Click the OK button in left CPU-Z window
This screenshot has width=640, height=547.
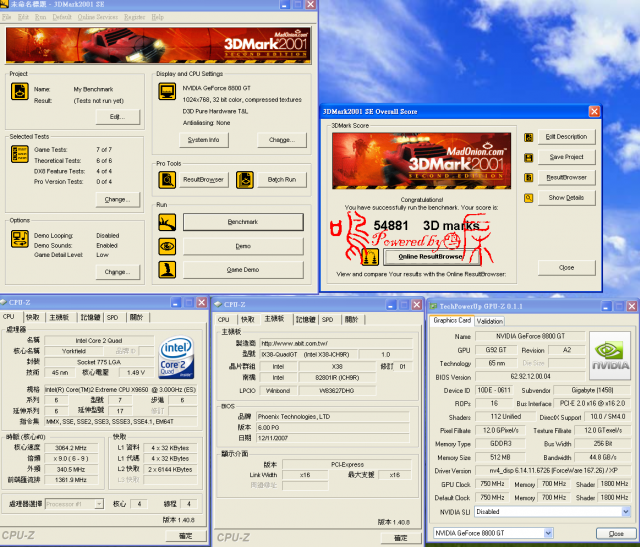(185, 536)
